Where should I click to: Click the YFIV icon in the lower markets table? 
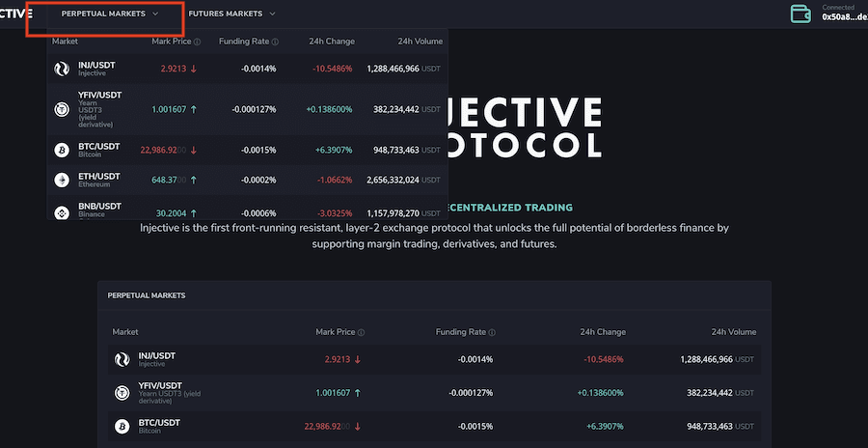(122, 393)
